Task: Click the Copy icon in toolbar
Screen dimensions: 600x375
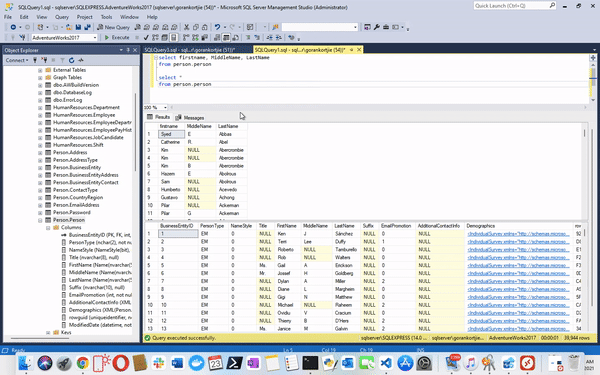Action: [196, 27]
